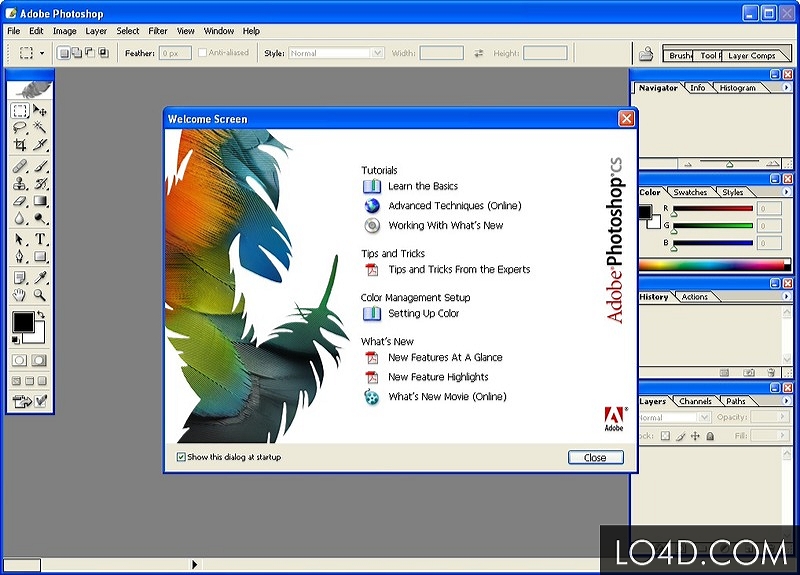Click the foreground color black swatch in toolbox

coord(23,322)
